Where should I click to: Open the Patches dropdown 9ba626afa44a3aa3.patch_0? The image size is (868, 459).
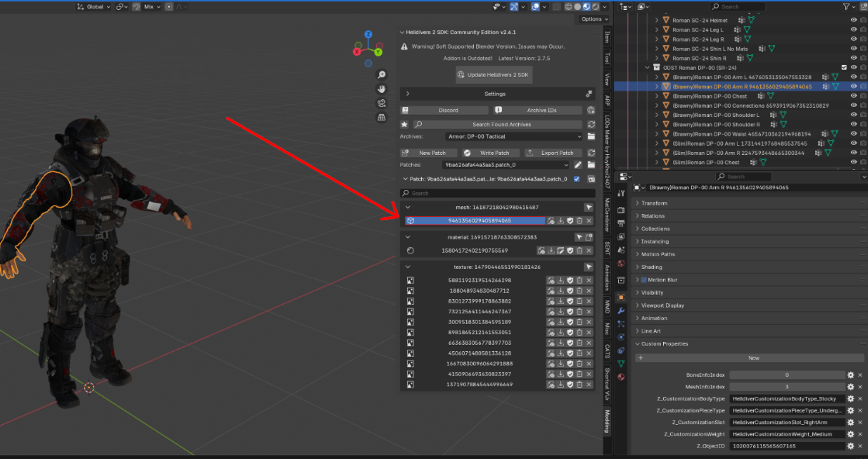507,165
